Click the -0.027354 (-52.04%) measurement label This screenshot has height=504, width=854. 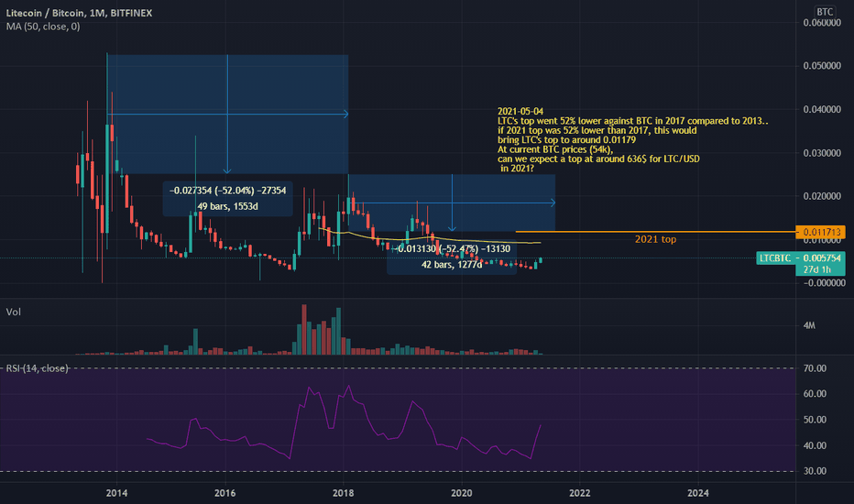[227, 191]
